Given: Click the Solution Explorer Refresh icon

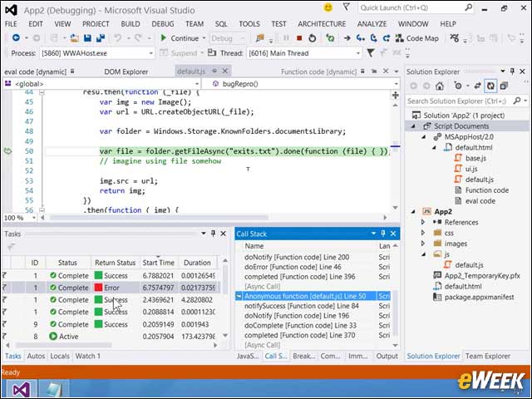Looking at the screenshot, I should point(490,86).
